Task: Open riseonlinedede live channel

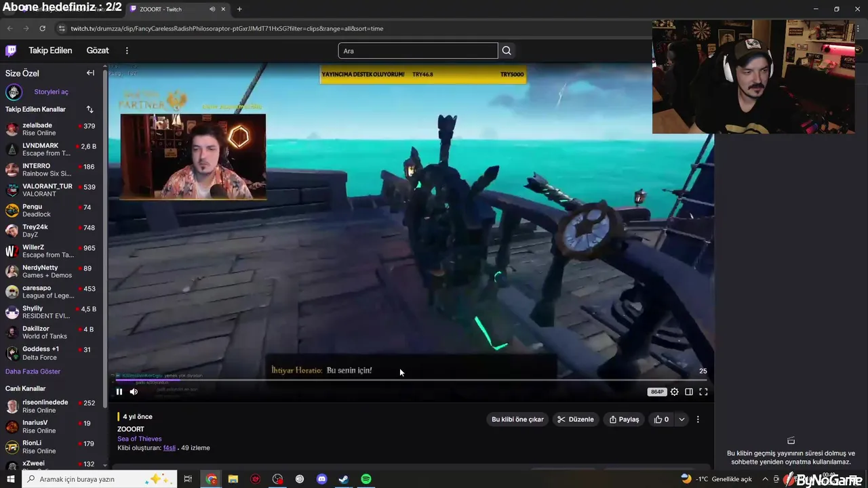Action: click(x=52, y=406)
